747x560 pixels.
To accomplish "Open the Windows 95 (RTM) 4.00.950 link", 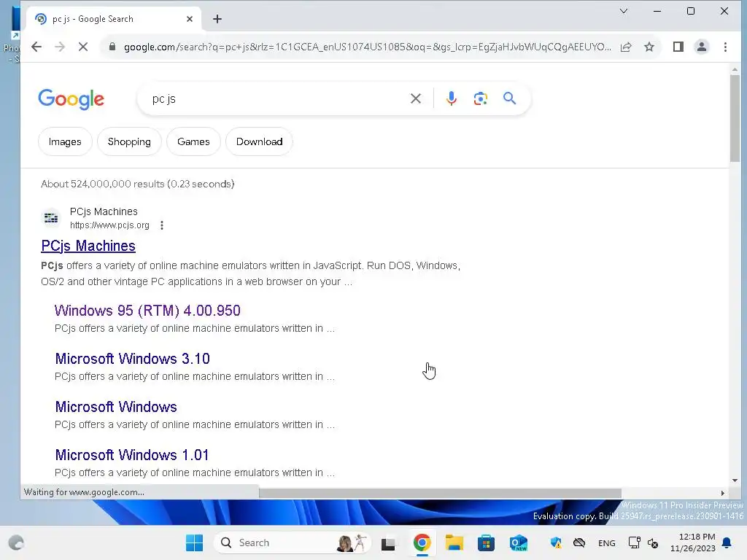I will click(x=147, y=311).
